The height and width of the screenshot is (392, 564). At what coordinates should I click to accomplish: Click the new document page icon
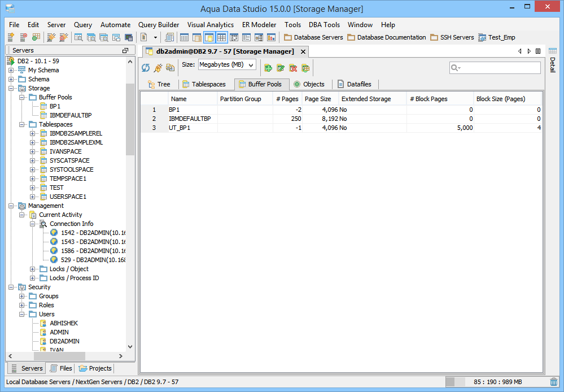tap(144, 37)
